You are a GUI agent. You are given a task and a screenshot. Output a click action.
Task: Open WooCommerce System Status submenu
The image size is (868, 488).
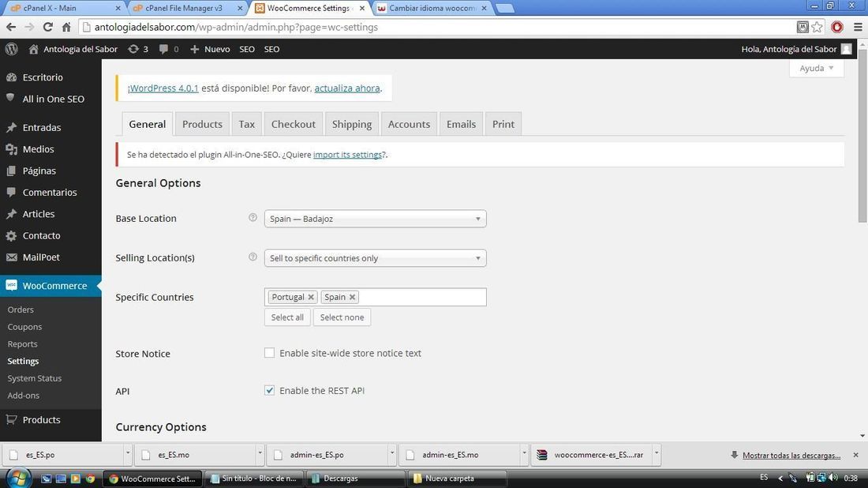click(x=34, y=378)
